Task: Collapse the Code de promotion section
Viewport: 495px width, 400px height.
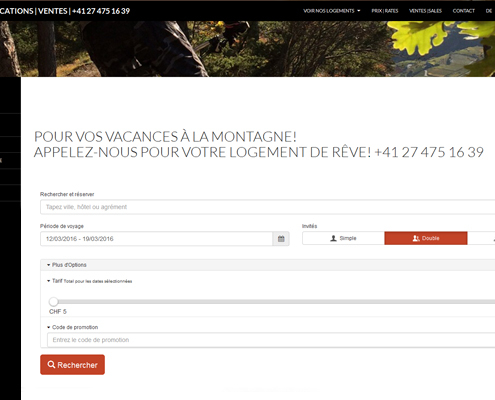Action: pyautogui.click(x=72, y=327)
